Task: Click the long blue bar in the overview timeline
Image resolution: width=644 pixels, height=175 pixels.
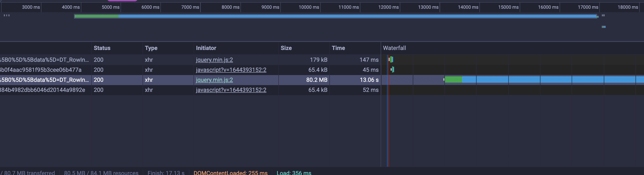Action: pos(358,16)
